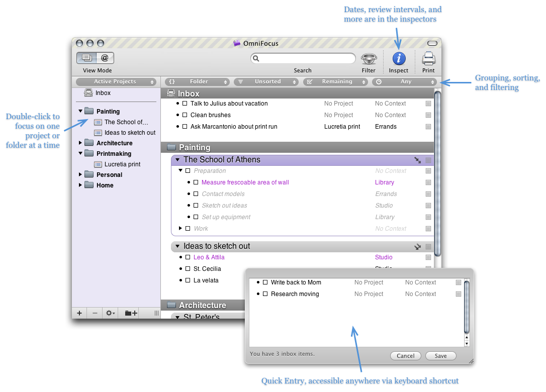The width and height of the screenshot is (546, 392).
Task: Check off Clean brushes task
Action: point(185,115)
